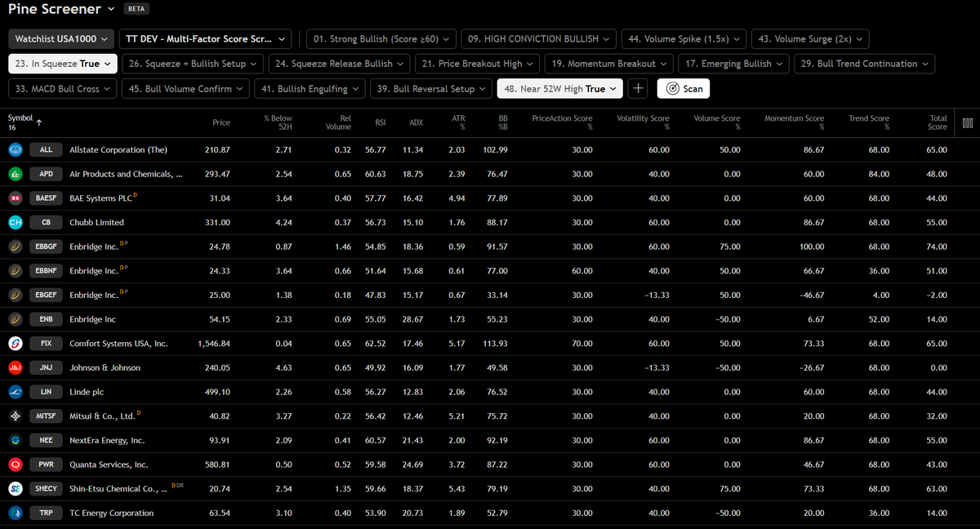Click the EBBNF Enbridge logo icon
The image size is (980, 529).
pyautogui.click(x=15, y=271)
